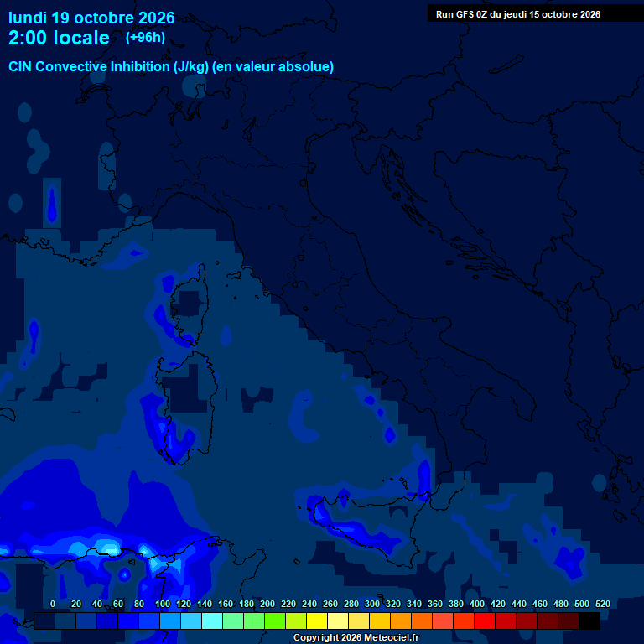Click the 'Copyright 2026 Meteociel.fr' text
The height and width of the screenshot is (644, 644).
356,637
